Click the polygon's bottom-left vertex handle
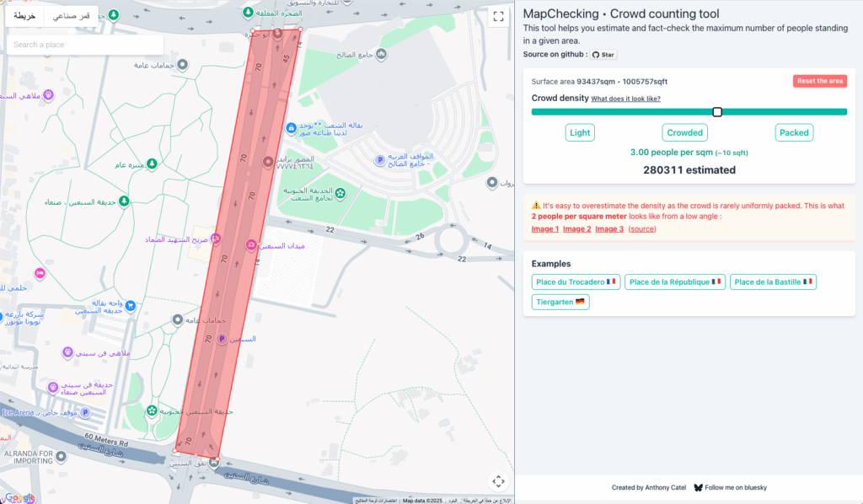 (175, 451)
